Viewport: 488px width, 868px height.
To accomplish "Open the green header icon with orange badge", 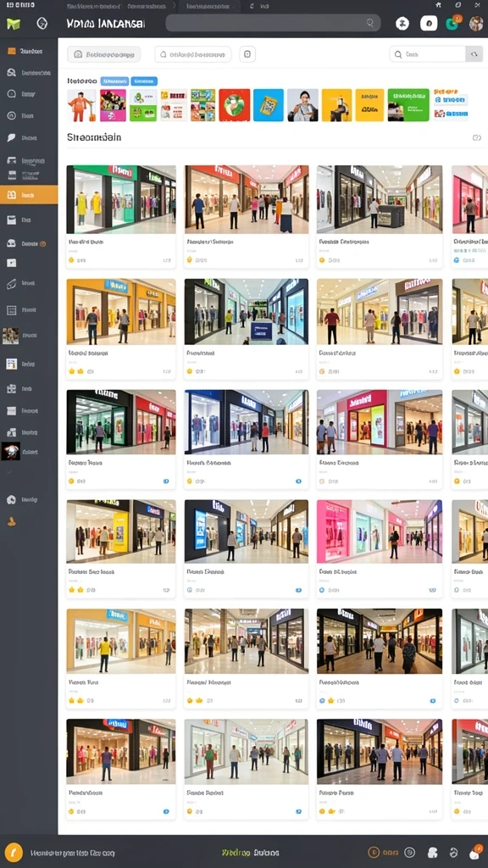I will (453, 23).
